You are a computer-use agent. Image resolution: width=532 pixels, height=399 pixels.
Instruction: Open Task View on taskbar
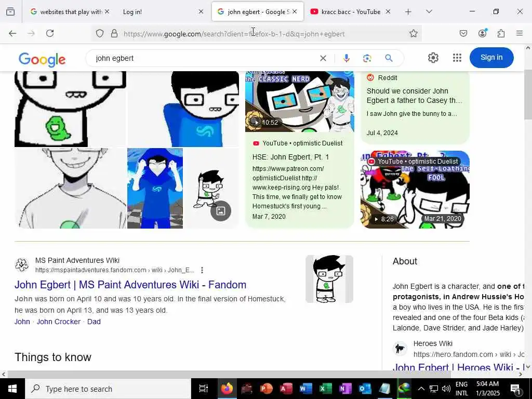(x=203, y=389)
